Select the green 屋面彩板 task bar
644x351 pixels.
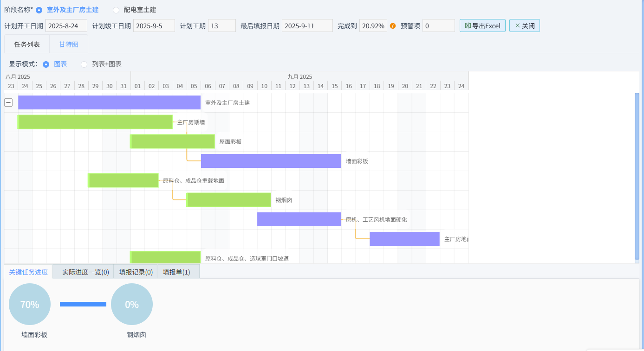(172, 141)
